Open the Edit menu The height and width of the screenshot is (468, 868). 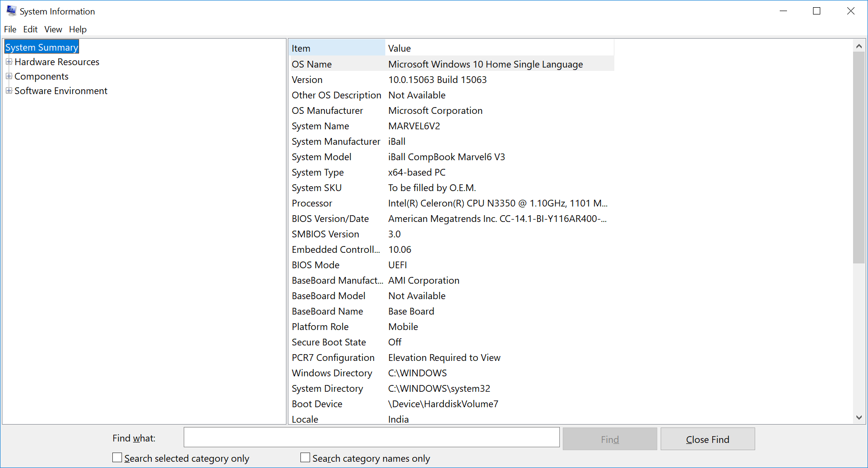coord(30,29)
